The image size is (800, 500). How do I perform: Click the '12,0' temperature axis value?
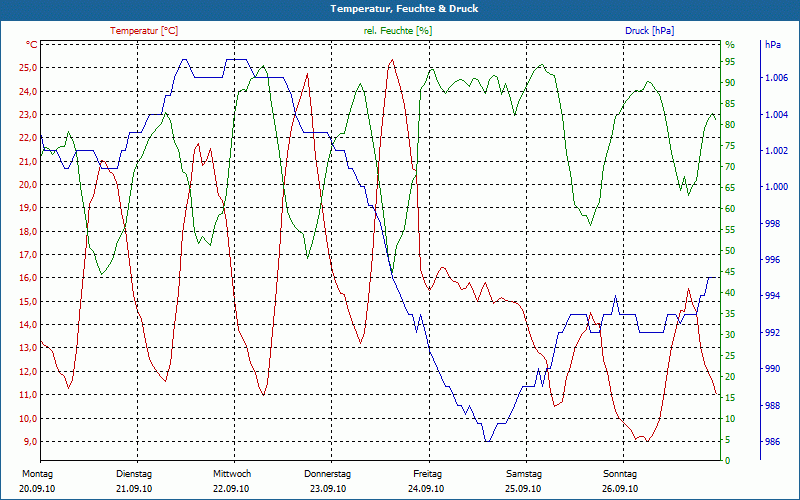29,371
